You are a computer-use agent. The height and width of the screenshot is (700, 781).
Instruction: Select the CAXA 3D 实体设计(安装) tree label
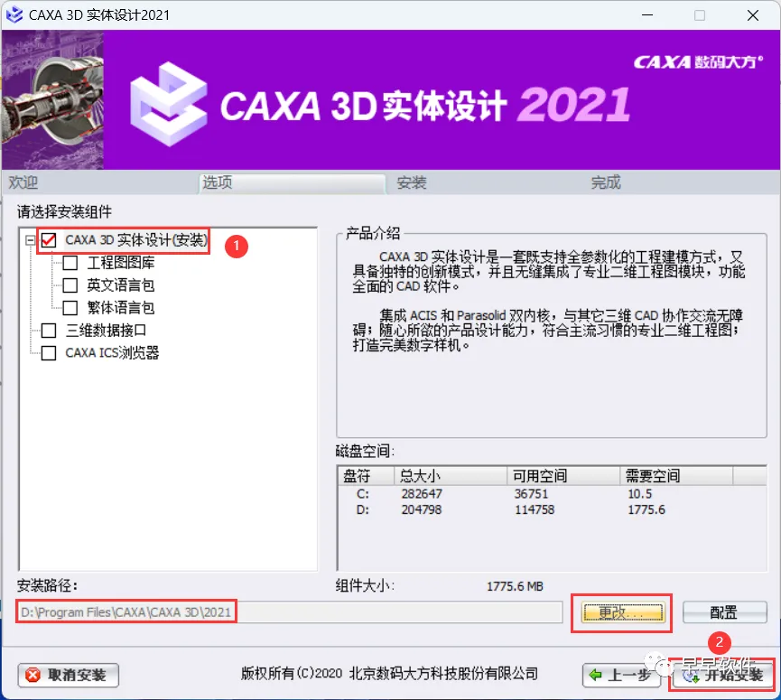(x=136, y=240)
